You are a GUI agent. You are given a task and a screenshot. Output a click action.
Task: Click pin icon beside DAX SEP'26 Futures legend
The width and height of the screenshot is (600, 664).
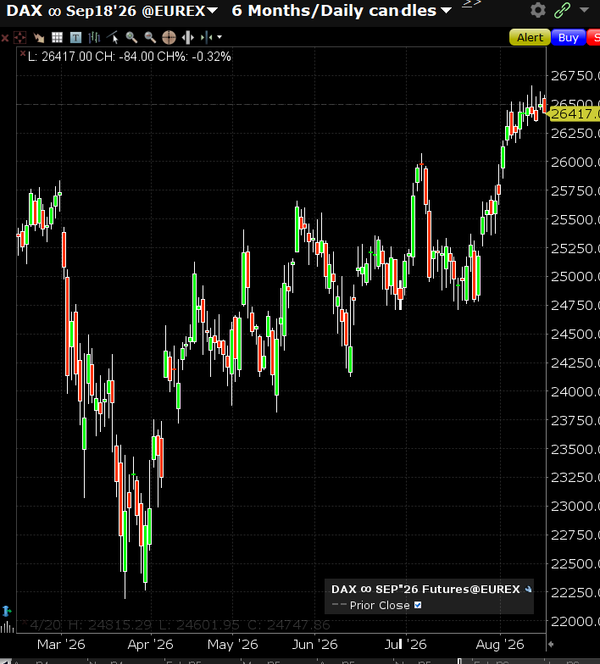point(528,589)
